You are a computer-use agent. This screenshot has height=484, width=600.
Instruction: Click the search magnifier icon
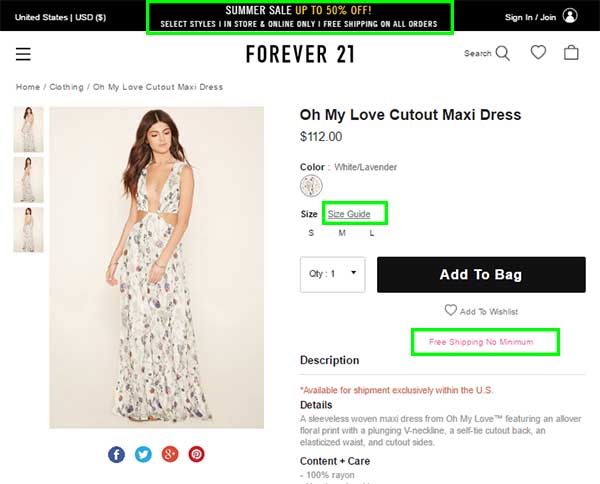(502, 53)
